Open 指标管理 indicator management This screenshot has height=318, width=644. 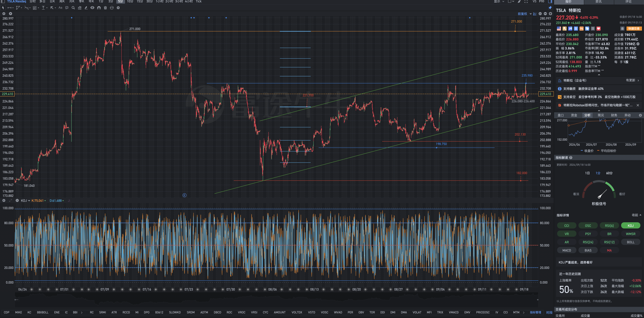click(x=536, y=313)
